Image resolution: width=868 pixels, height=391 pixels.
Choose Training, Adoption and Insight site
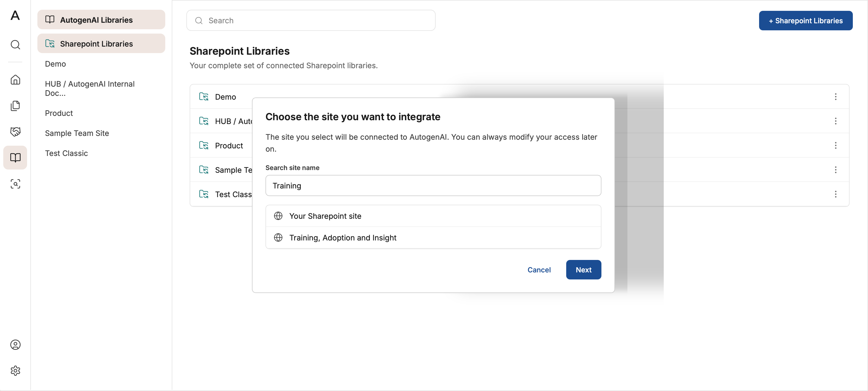[x=433, y=238]
